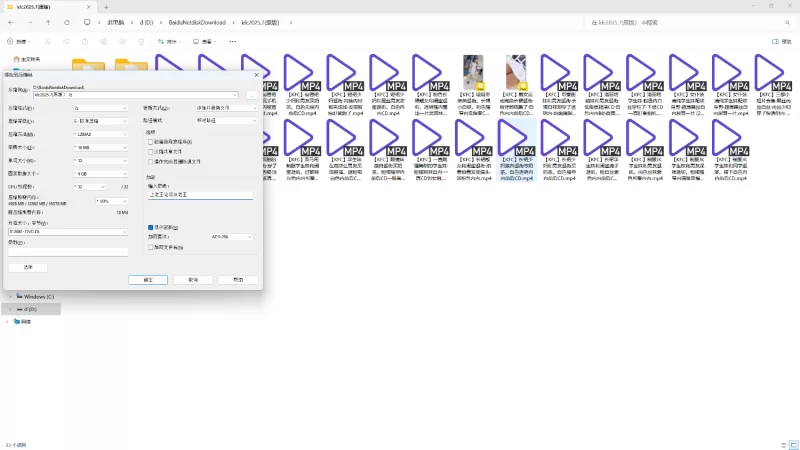This screenshot has width=800, height=450.
Task: Open the archive format 7z dropdown
Action: 100,107
